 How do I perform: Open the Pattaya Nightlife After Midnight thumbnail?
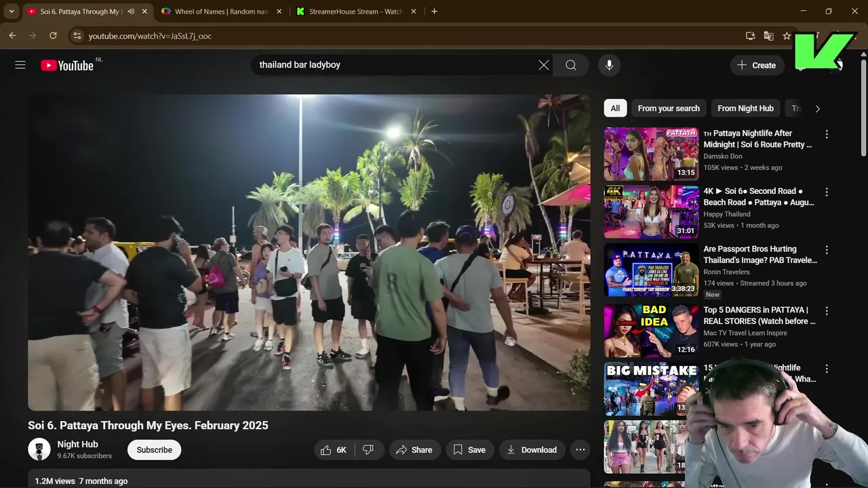(x=651, y=154)
